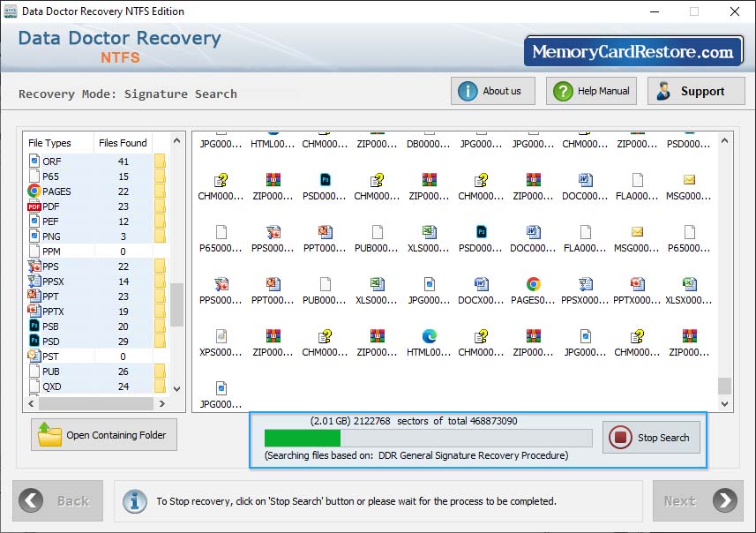The width and height of the screenshot is (756, 533).
Task: Select the QXD file type icon
Action: 34,386
